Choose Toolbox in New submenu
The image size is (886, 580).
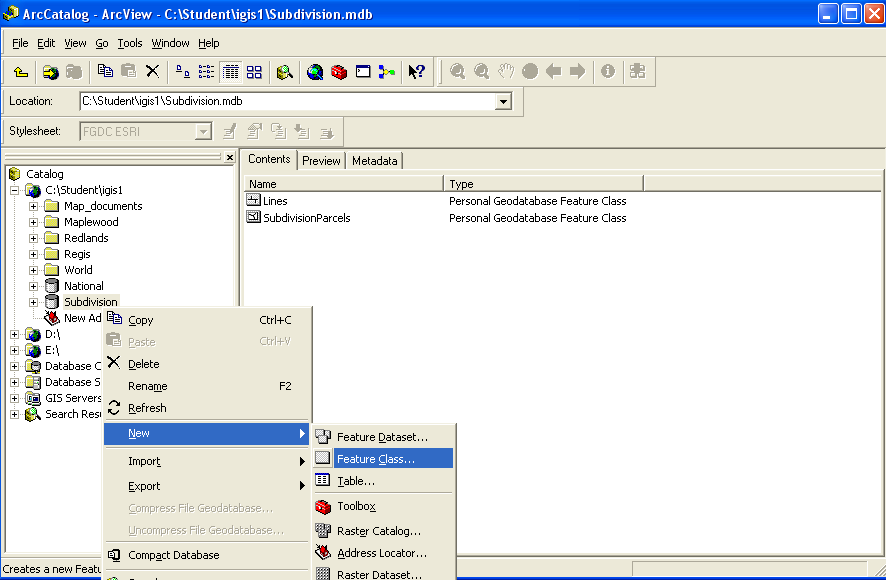pos(384,506)
